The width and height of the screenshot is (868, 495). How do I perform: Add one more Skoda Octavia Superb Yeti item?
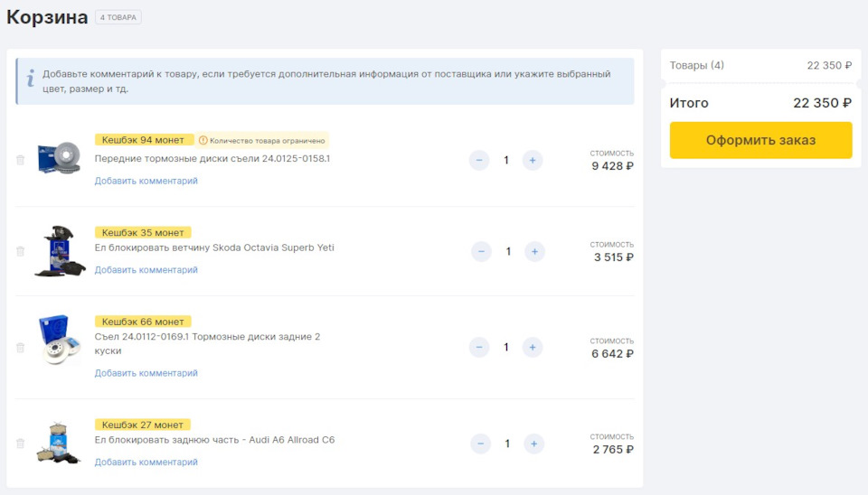pyautogui.click(x=534, y=251)
